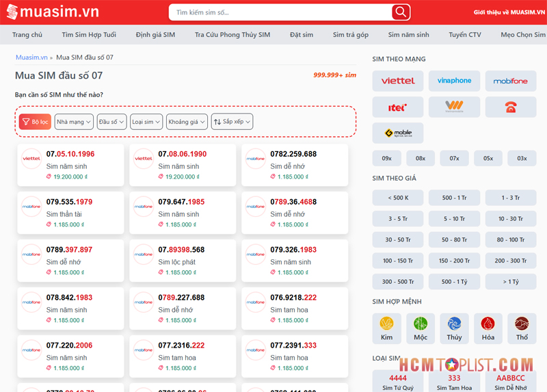Image resolution: width=547 pixels, height=392 pixels.
Task: Filter by price 1 - 3 Tr
Action: tap(511, 198)
